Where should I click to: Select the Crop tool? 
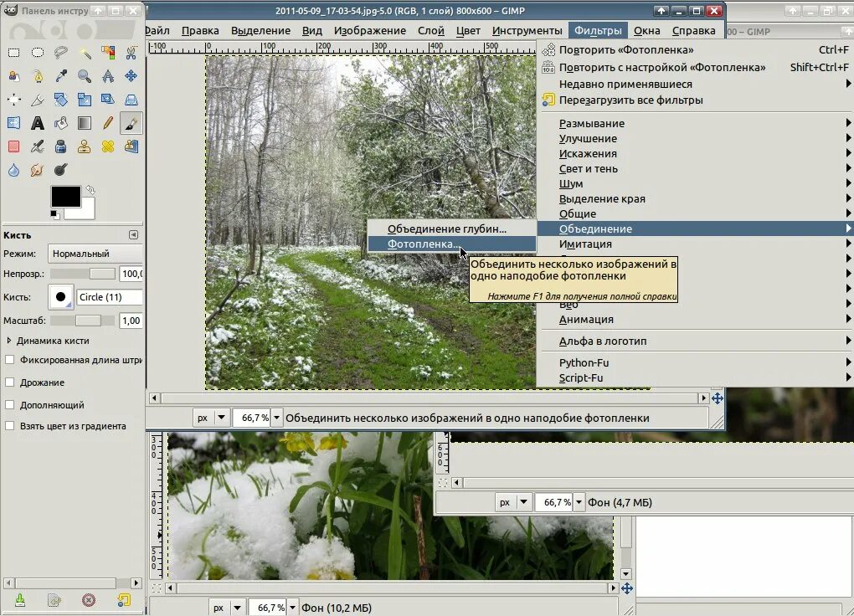37,100
